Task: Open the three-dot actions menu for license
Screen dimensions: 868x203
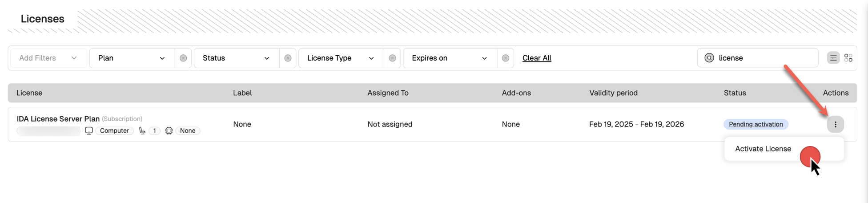Action: point(835,124)
